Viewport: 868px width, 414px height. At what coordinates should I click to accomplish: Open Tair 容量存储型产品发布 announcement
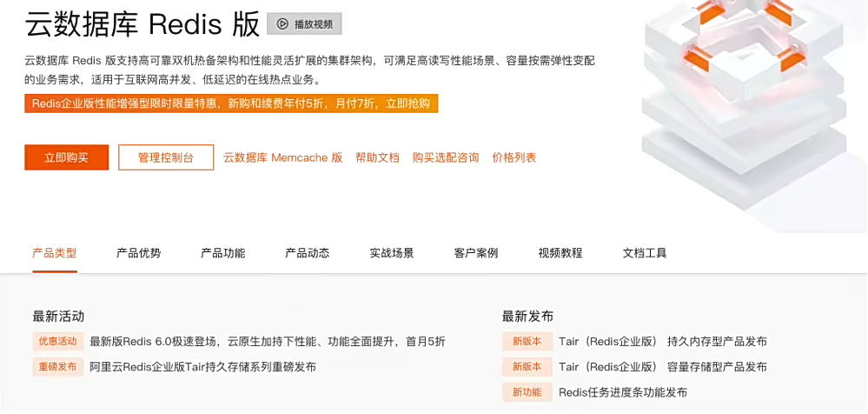(x=663, y=367)
